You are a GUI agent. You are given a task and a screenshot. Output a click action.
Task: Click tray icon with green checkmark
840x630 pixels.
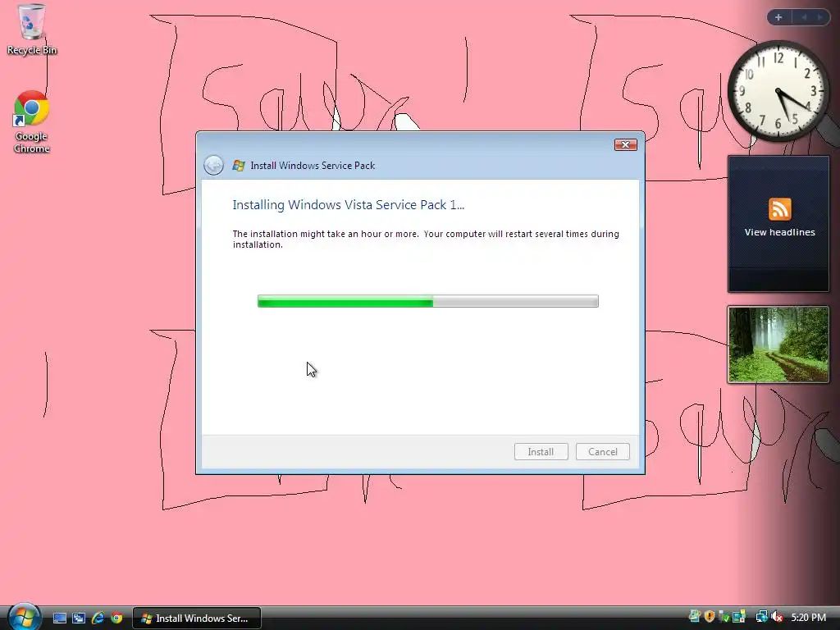(724, 617)
